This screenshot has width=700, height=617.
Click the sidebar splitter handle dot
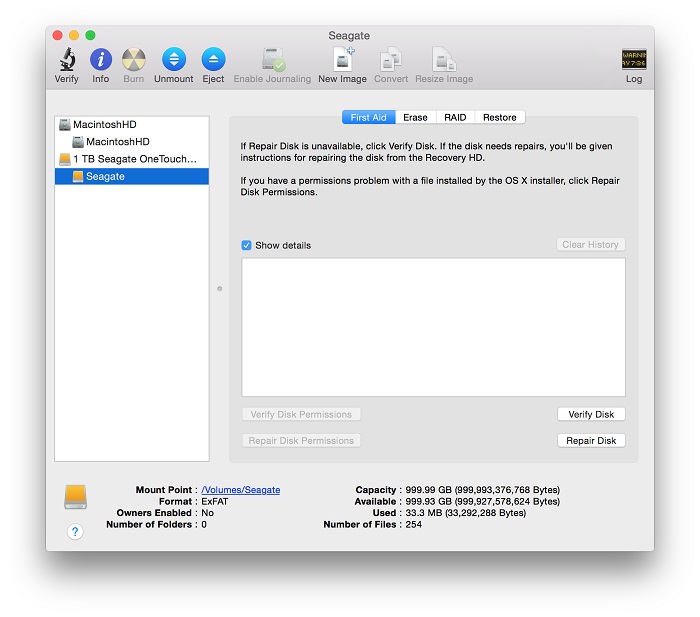pyautogui.click(x=220, y=289)
